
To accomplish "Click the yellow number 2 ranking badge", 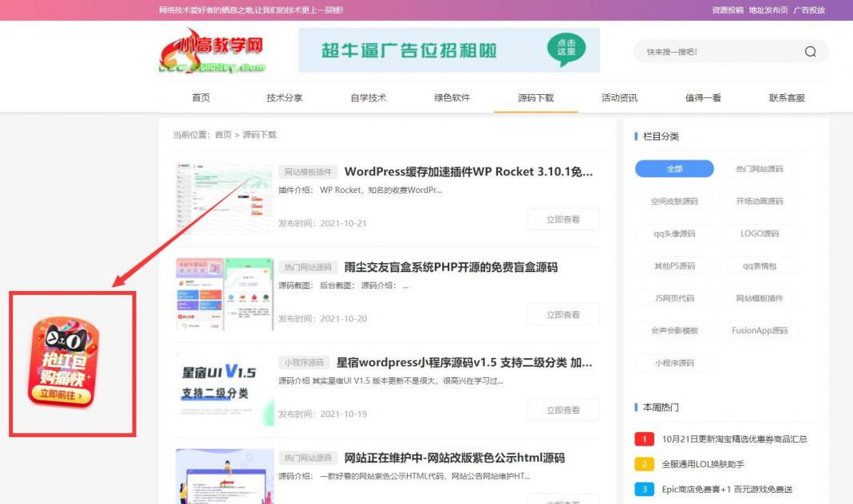I will (x=643, y=463).
